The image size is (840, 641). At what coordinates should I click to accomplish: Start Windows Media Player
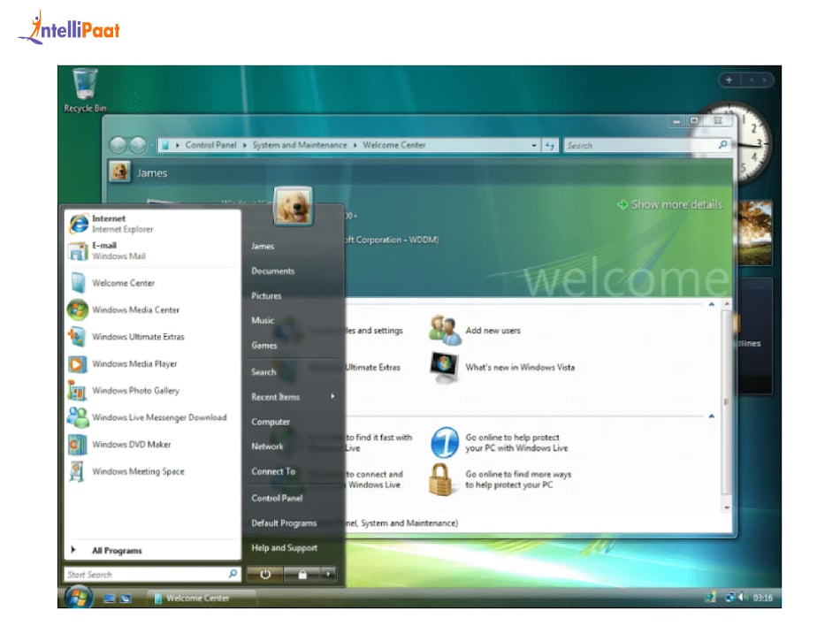151,363
